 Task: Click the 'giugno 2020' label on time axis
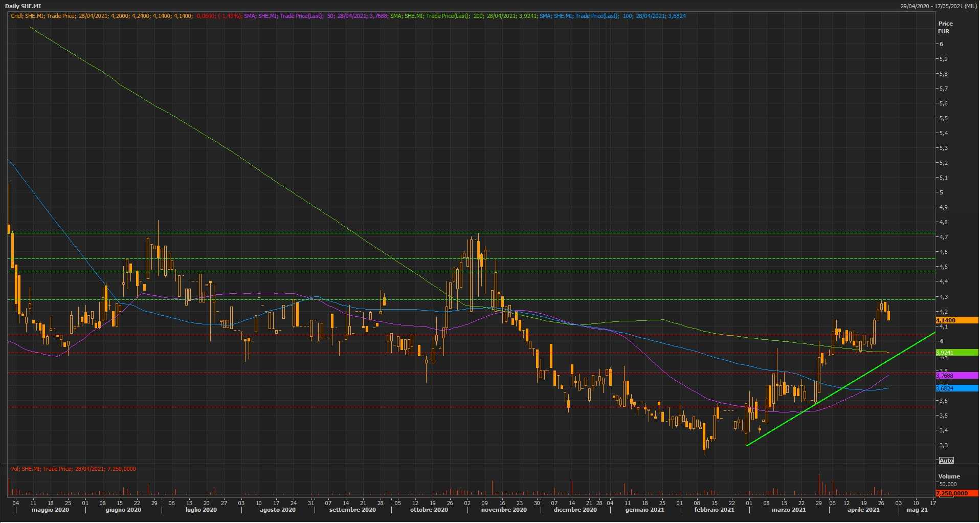point(123,510)
